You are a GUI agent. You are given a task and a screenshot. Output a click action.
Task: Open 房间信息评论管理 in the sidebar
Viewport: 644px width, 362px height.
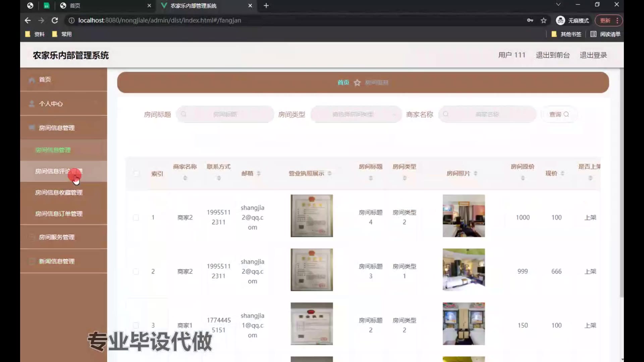(64, 171)
